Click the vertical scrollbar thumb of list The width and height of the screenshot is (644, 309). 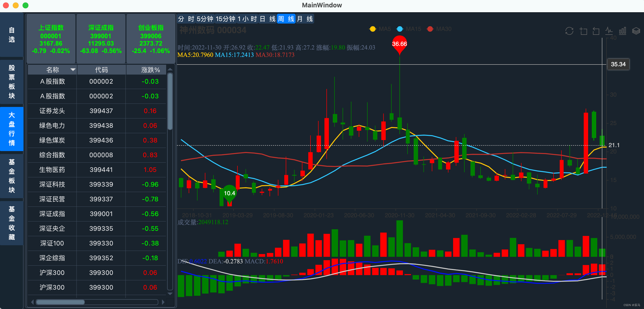pyautogui.click(x=170, y=101)
